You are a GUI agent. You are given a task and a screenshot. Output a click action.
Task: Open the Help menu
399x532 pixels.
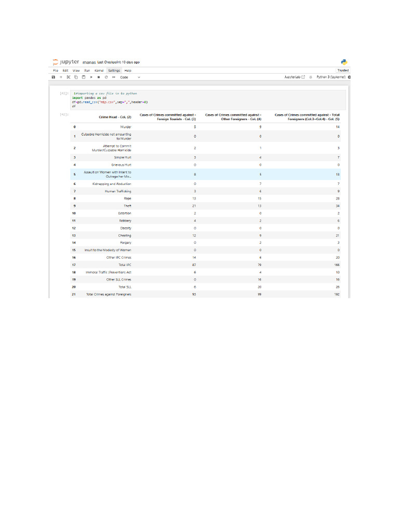pyautogui.click(x=128, y=71)
